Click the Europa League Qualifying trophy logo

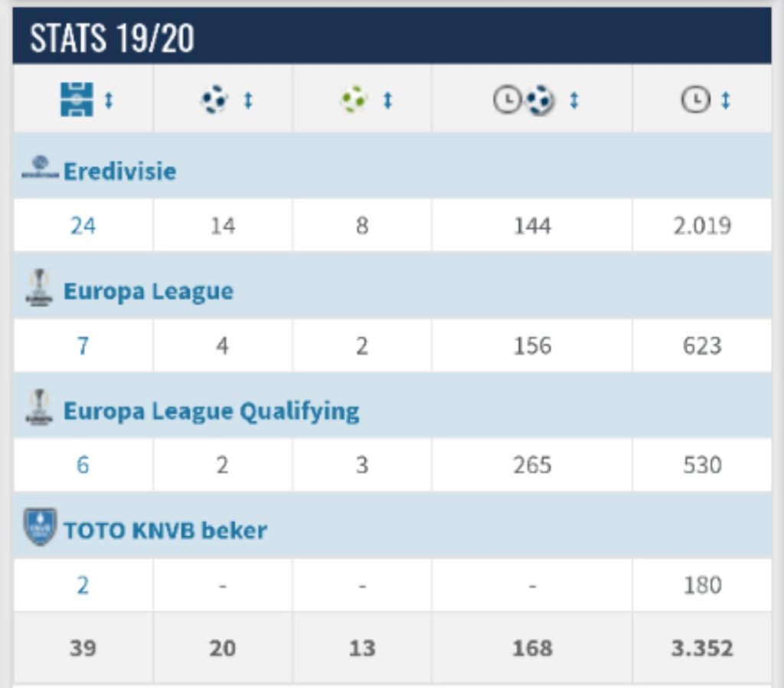tap(39, 409)
